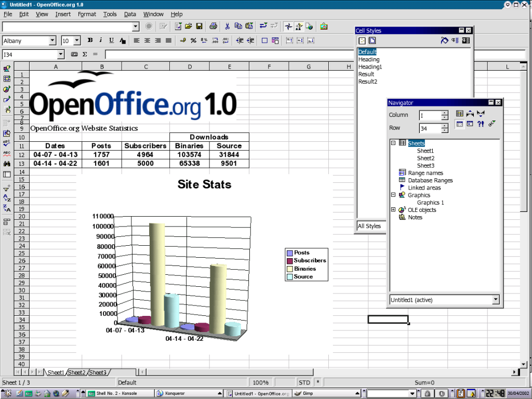532x399 pixels.
Task: Switch to the Sheet2 tab
Action: (77, 373)
